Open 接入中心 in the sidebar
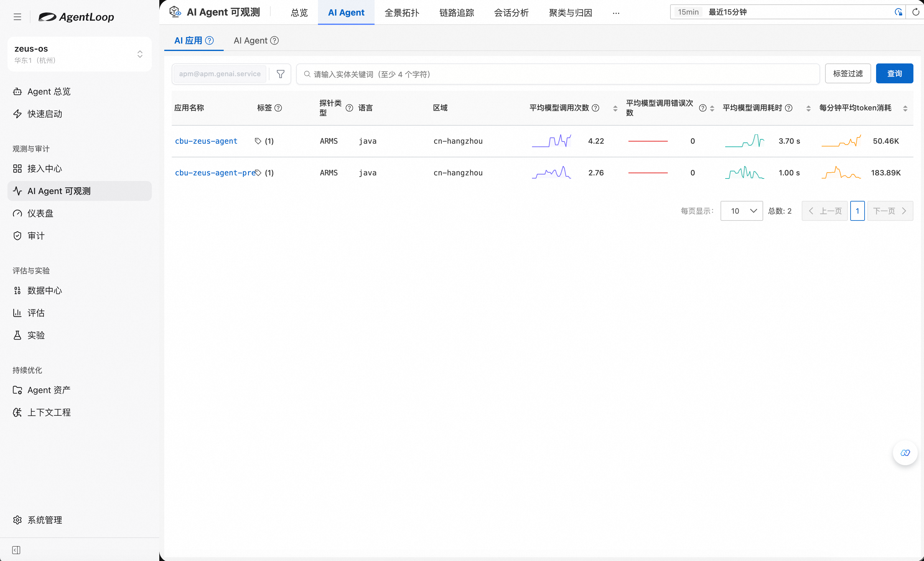The height and width of the screenshot is (561, 924). point(80,169)
